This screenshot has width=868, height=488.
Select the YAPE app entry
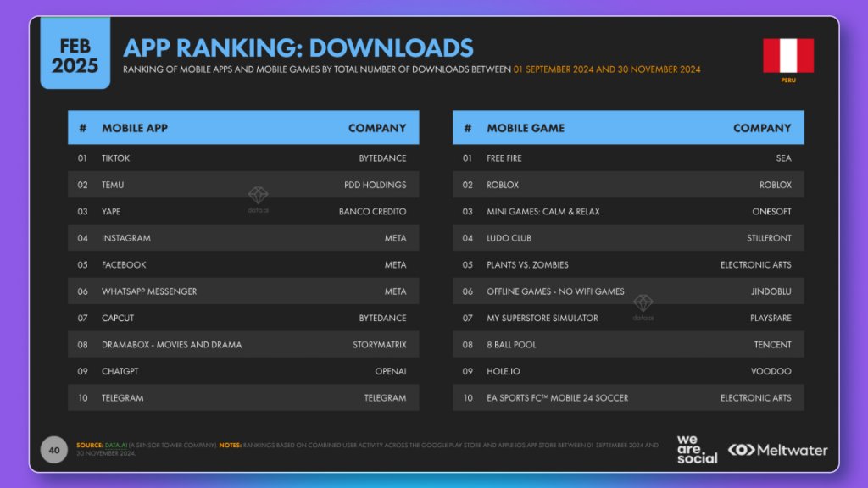coord(111,211)
